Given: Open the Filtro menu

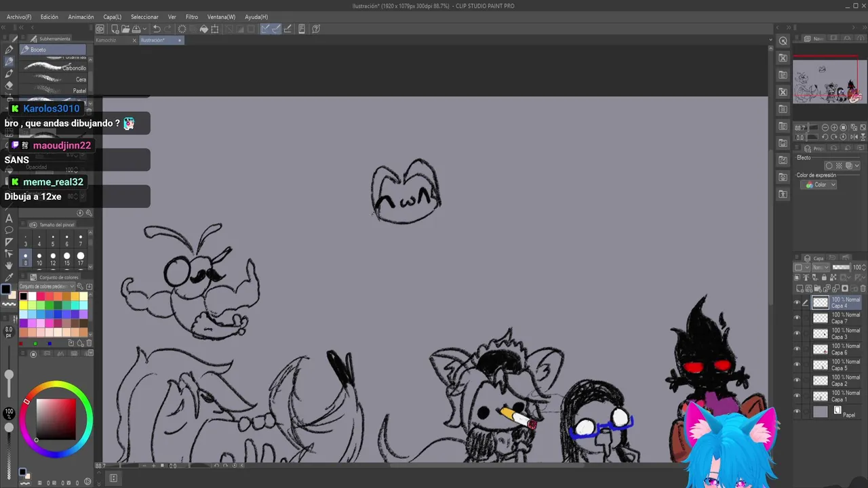Looking at the screenshot, I should (x=192, y=17).
